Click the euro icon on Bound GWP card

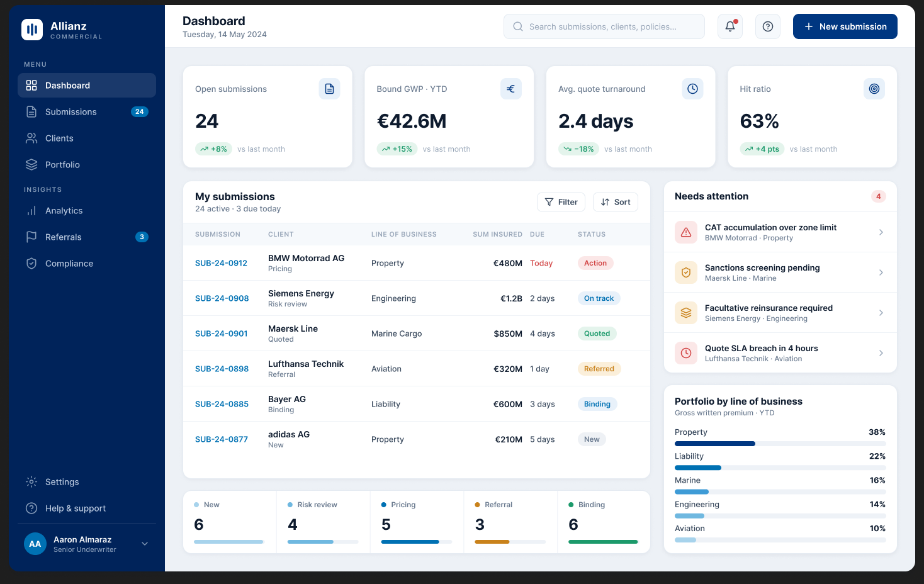click(511, 89)
